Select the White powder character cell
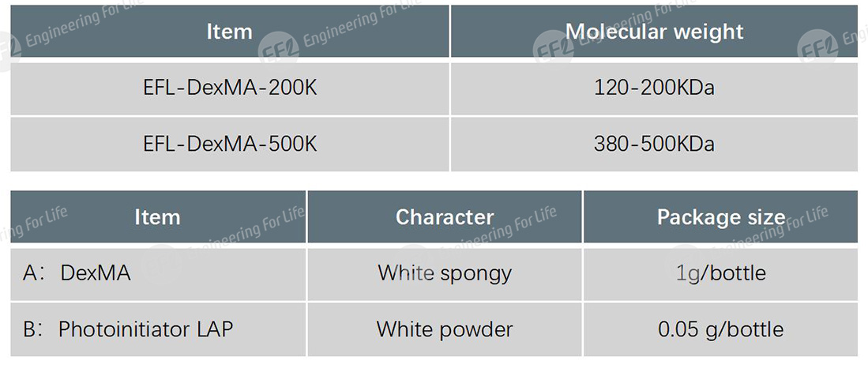 (x=445, y=329)
